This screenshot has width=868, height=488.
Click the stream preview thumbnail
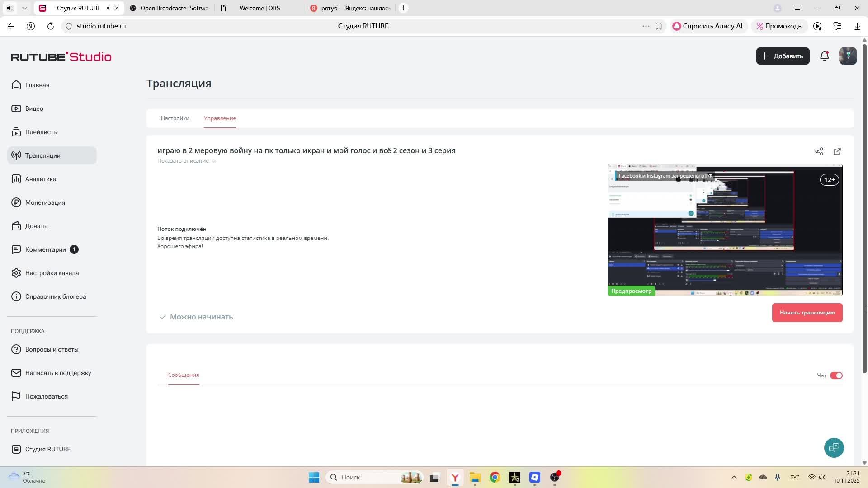point(724,230)
